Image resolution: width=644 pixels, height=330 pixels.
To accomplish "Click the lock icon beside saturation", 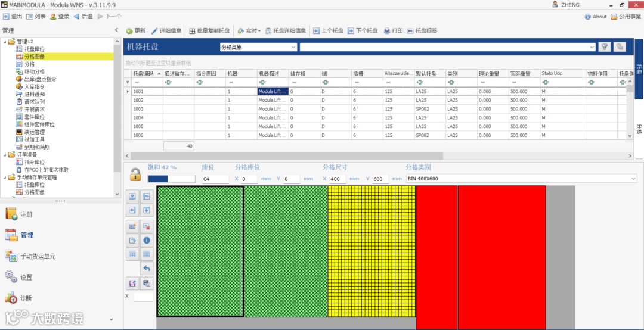I will point(135,174).
